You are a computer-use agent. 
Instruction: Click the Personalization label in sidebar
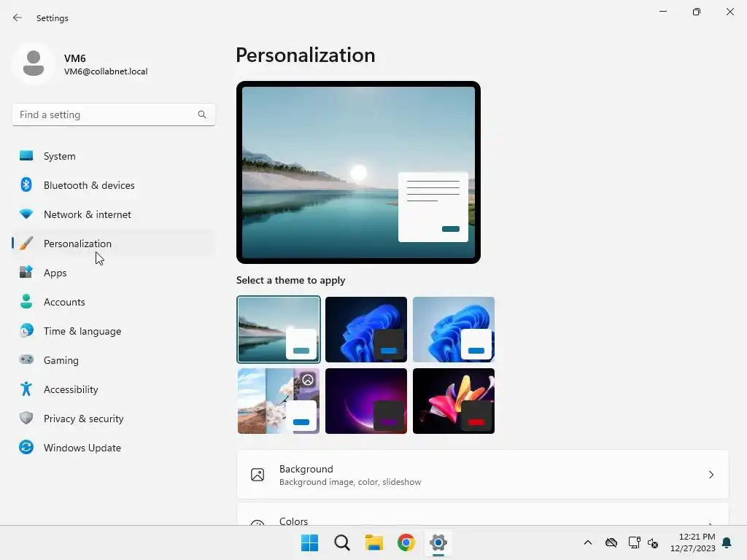[x=77, y=244]
